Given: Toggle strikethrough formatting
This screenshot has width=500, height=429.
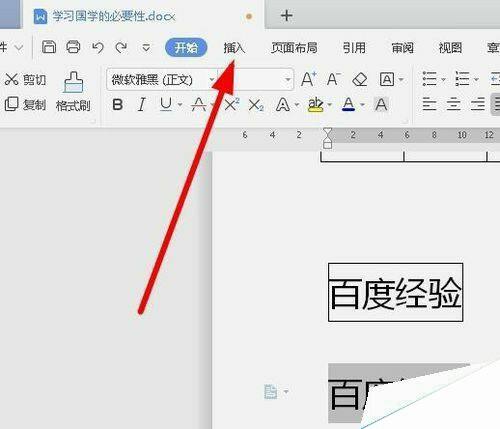Looking at the screenshot, I should tap(199, 105).
